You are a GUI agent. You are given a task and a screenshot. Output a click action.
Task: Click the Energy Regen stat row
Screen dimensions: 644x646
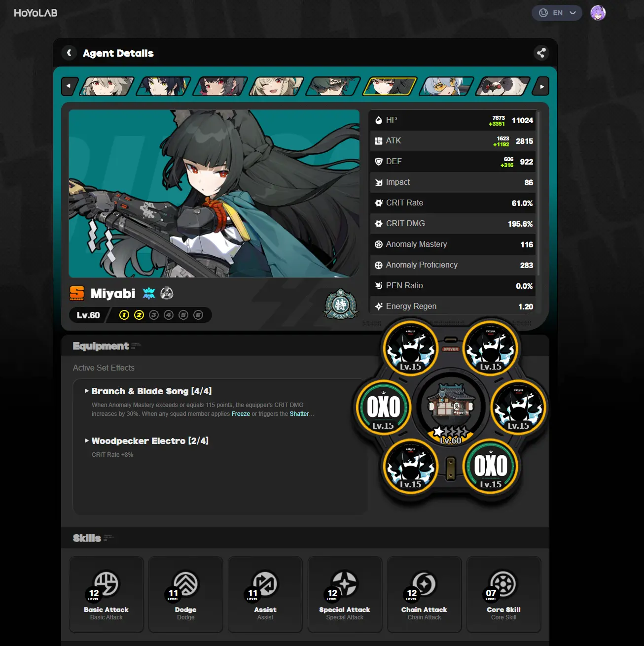(x=453, y=306)
